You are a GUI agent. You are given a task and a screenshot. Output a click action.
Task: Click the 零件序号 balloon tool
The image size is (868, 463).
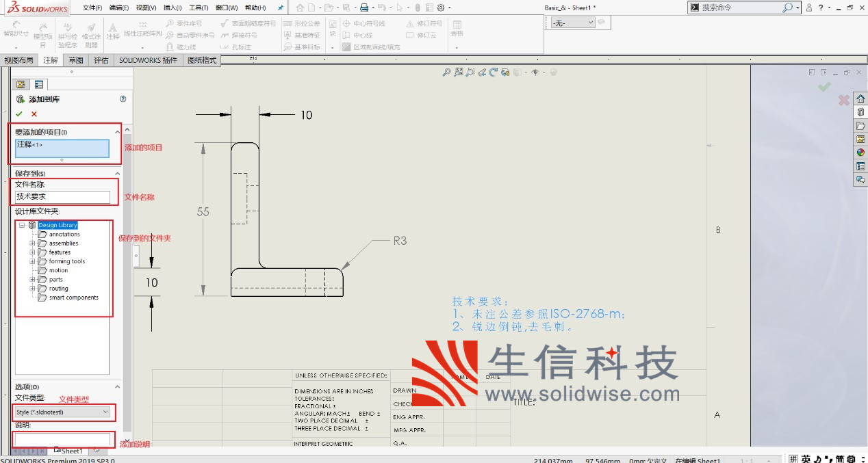184,23
